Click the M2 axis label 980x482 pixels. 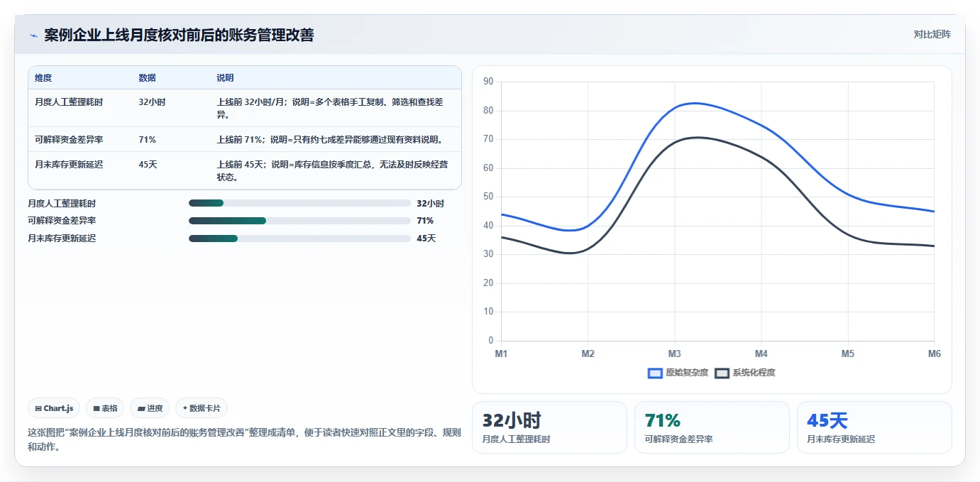[588, 354]
